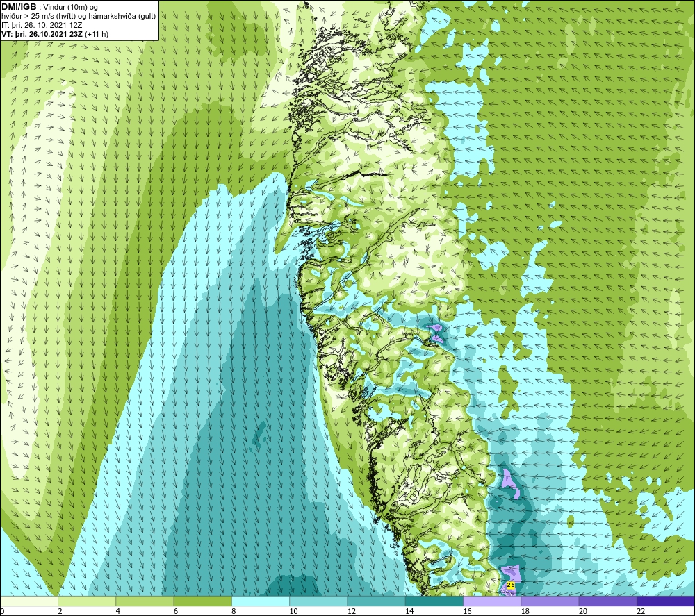Click the yellow 26 peak gust label
This screenshot has width=695, height=616.
pyautogui.click(x=511, y=585)
